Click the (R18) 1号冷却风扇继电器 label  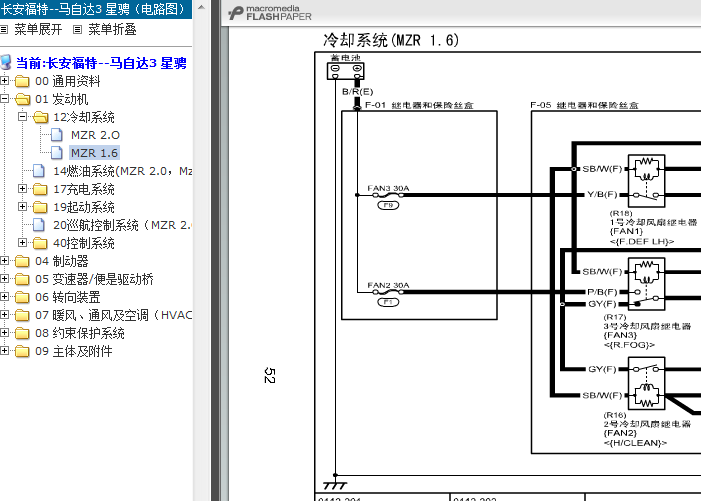point(653,218)
